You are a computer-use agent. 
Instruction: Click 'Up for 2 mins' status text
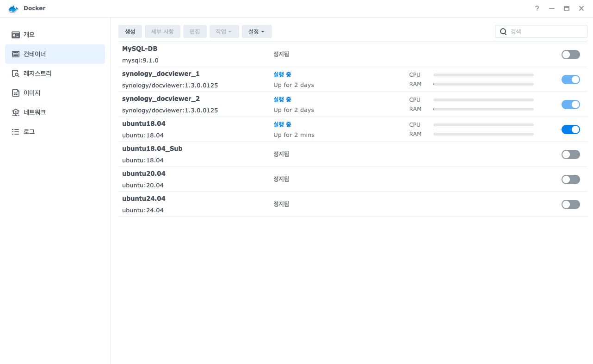point(294,135)
